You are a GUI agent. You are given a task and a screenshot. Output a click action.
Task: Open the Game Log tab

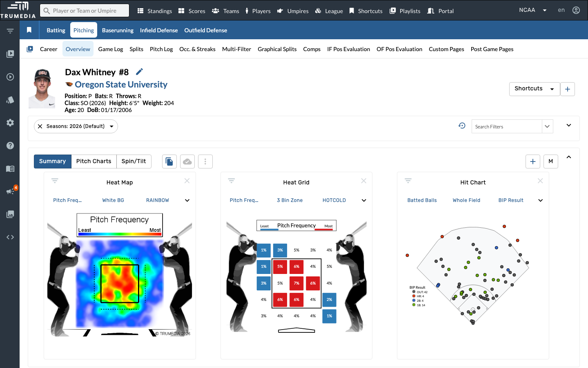point(111,49)
